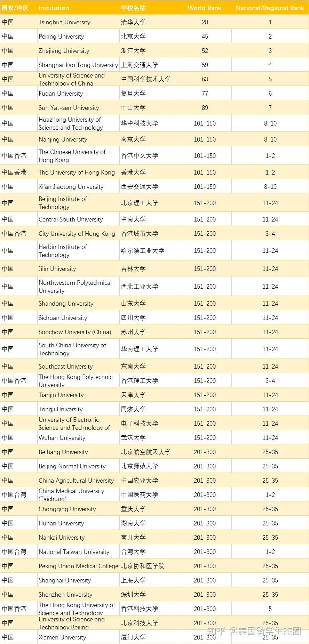309x644 pixels.
Task: Select the Fudan University cell
Action: pos(78,94)
